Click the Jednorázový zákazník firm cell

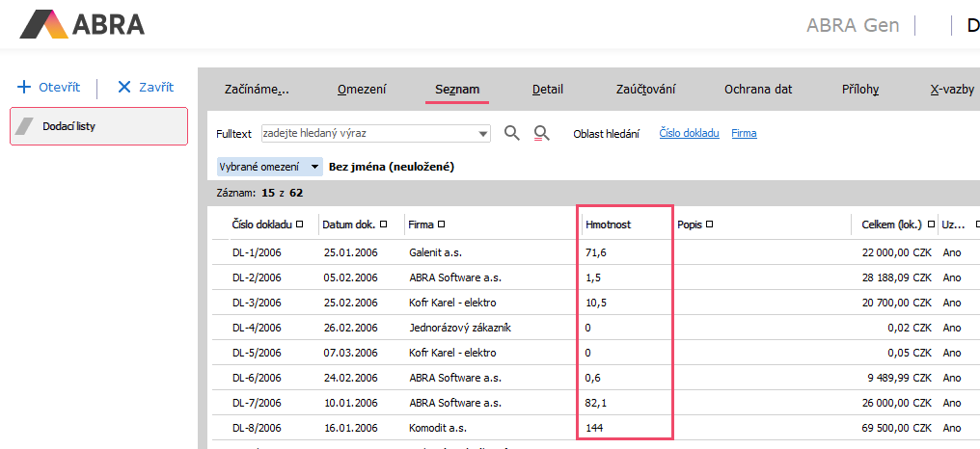click(460, 328)
